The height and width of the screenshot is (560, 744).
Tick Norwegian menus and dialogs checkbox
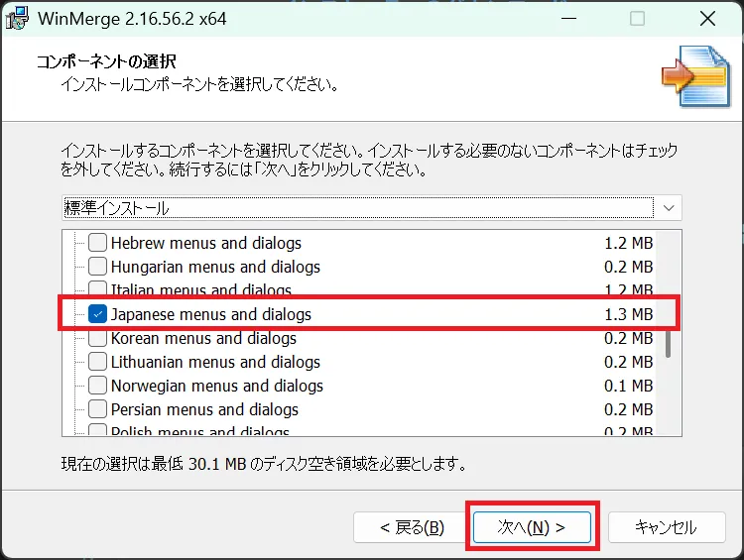98,385
